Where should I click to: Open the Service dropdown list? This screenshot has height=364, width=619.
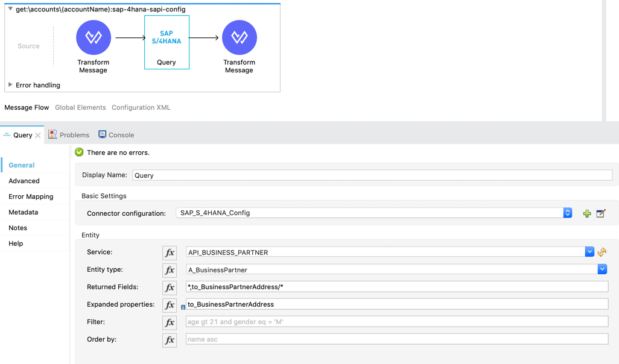589,252
